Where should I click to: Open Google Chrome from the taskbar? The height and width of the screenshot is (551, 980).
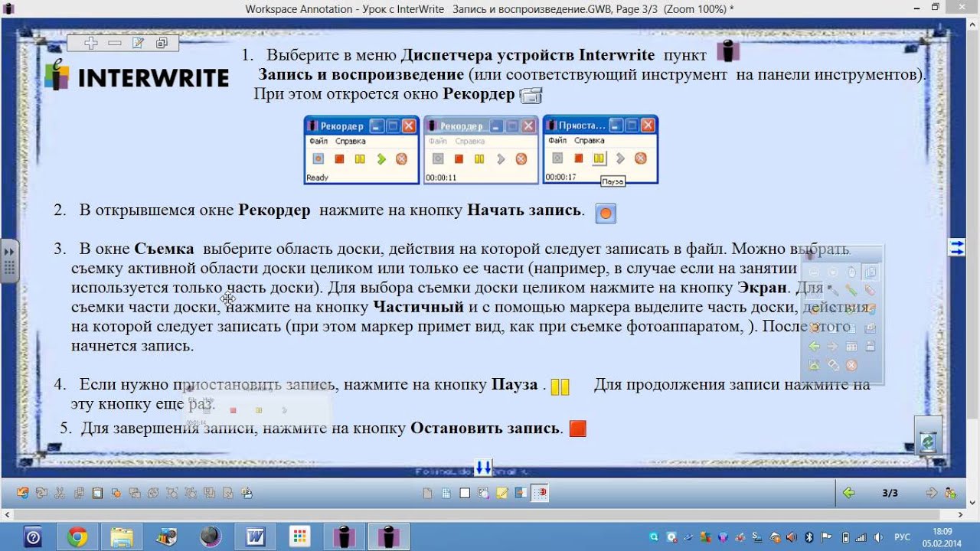77,536
